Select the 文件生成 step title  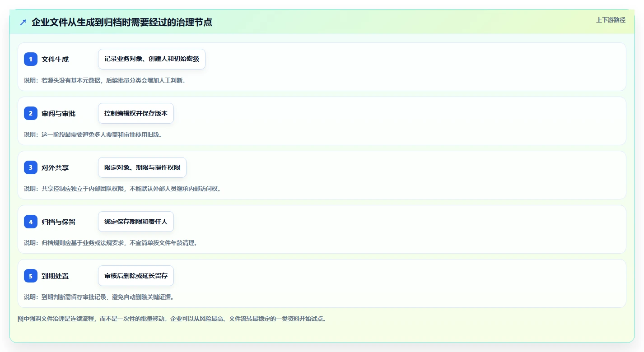[55, 59]
